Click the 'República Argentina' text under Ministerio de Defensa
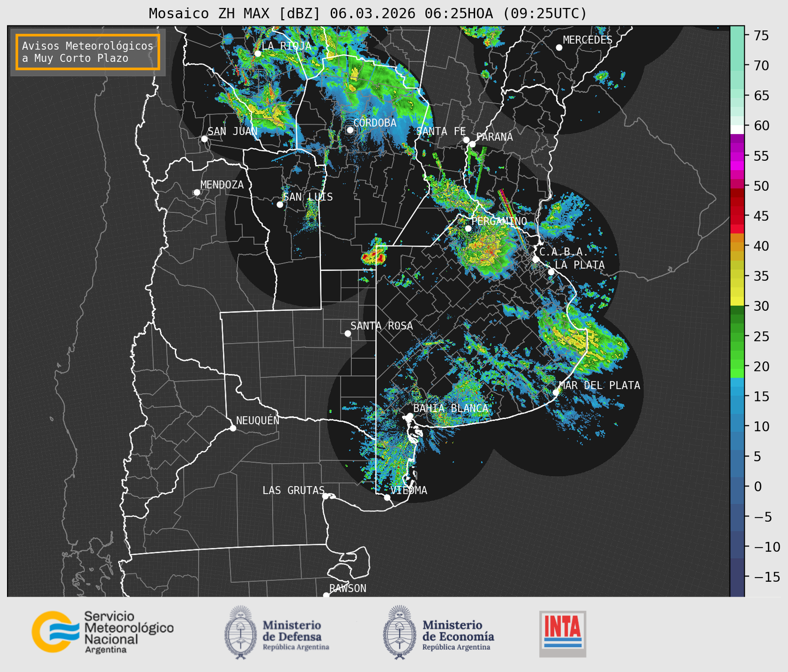The height and width of the screenshot is (672, 788). 296,647
